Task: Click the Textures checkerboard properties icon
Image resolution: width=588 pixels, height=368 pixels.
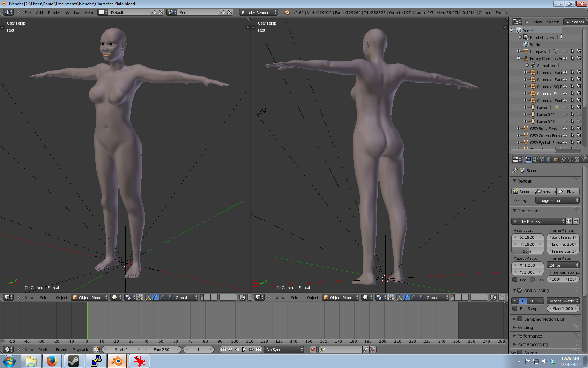Action: [x=577, y=159]
